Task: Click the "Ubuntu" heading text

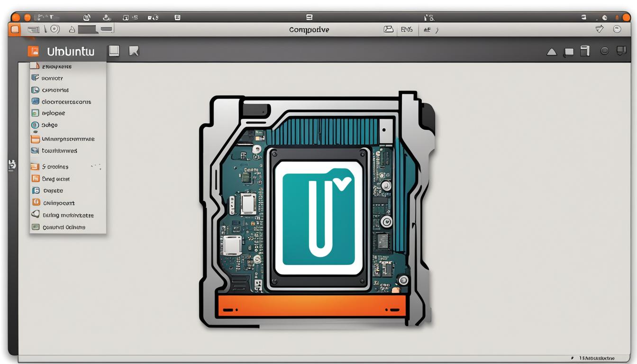Action: coord(71,52)
